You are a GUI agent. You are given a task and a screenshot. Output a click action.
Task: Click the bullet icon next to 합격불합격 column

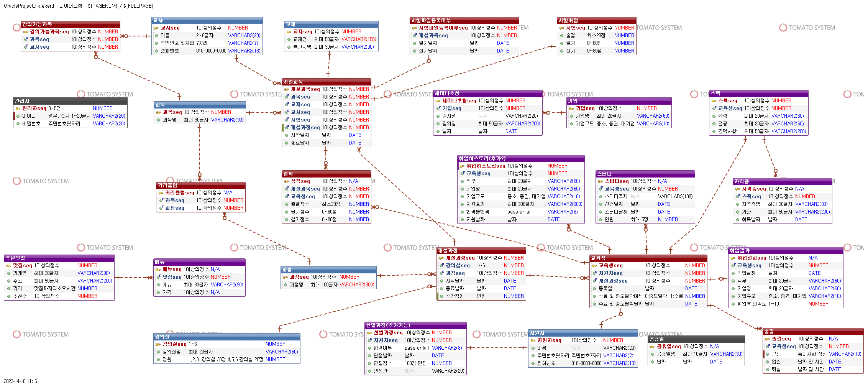[462, 212]
